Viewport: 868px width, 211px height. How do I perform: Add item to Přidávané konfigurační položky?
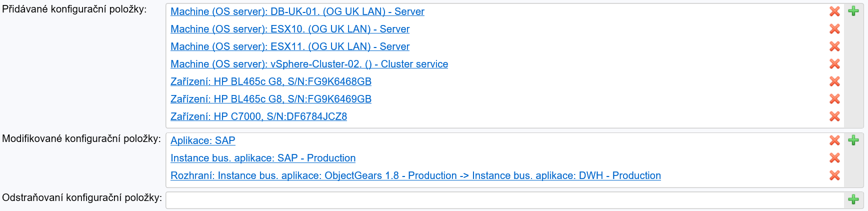[x=853, y=11]
